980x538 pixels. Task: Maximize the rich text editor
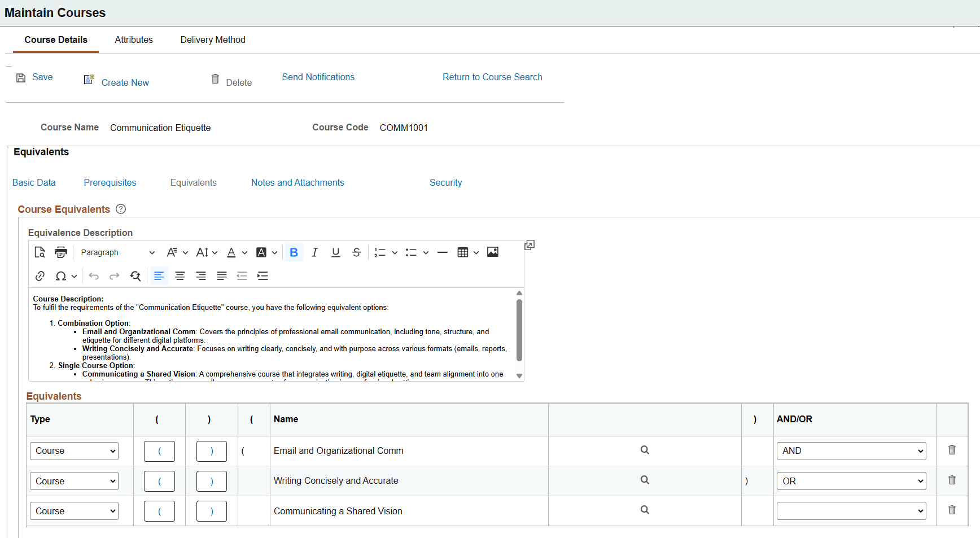[529, 244]
